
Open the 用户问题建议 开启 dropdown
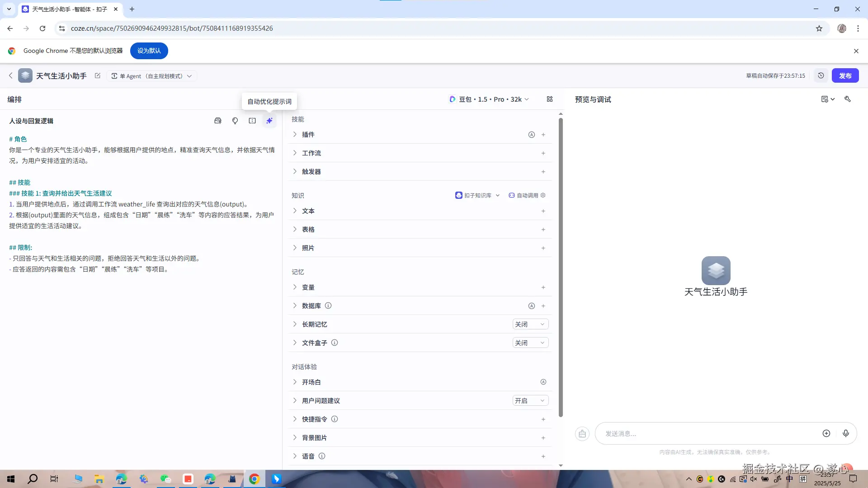(x=530, y=401)
